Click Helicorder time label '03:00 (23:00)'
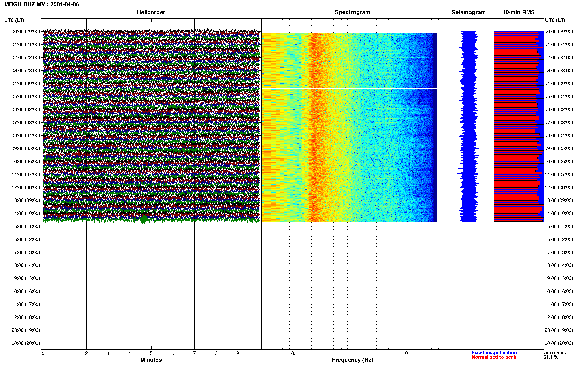The height and width of the screenshot is (368, 588). coord(26,71)
